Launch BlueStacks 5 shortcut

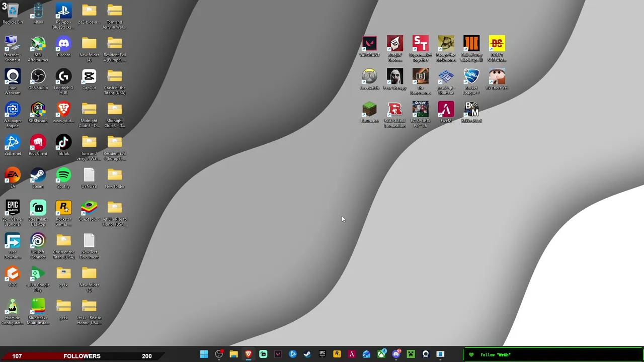(89, 211)
